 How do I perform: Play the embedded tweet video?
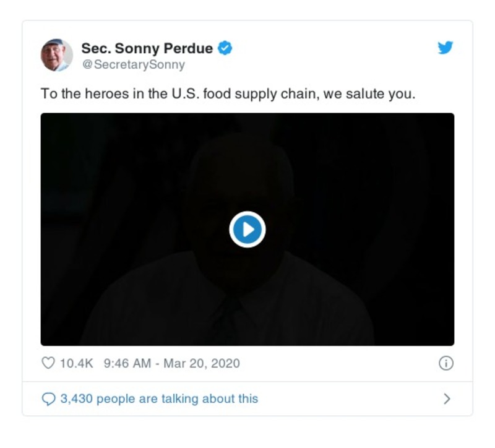247,230
